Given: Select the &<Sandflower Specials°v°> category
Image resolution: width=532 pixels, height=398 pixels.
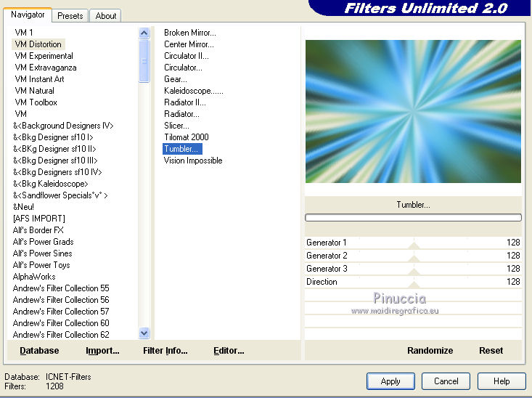Looking at the screenshot, I should tap(60, 195).
